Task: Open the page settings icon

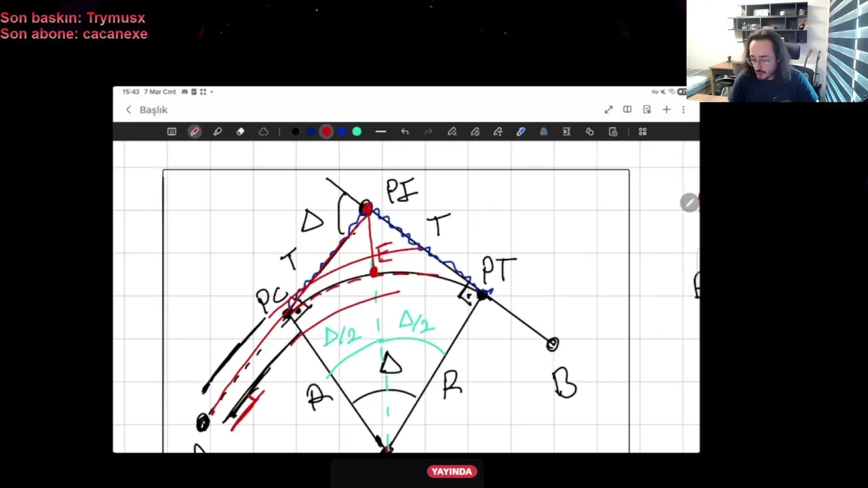Action: 647,110
